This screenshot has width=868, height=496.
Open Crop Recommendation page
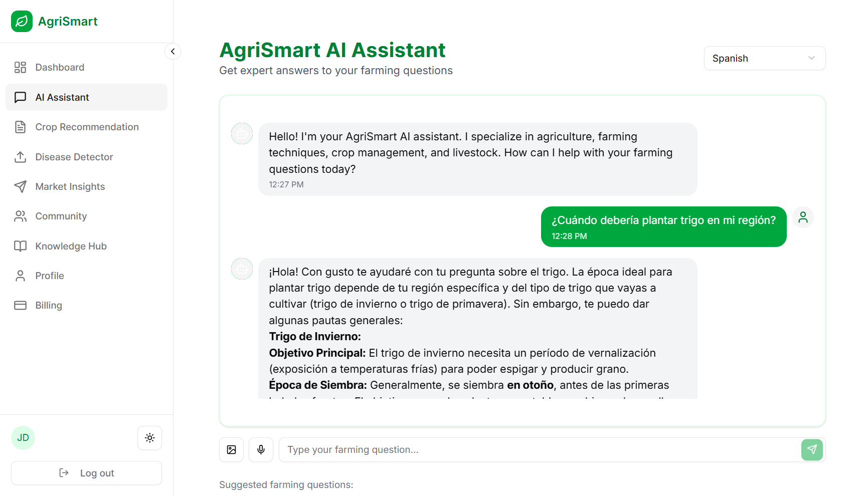(x=87, y=127)
